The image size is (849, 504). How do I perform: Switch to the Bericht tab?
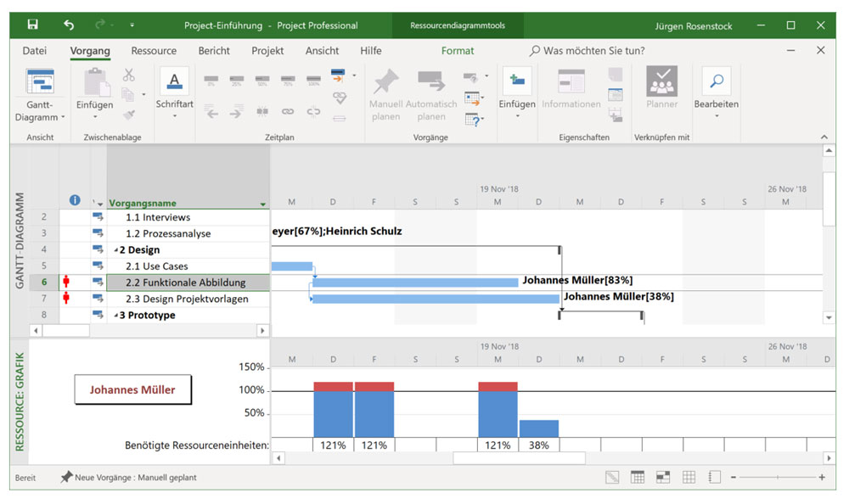tap(214, 50)
